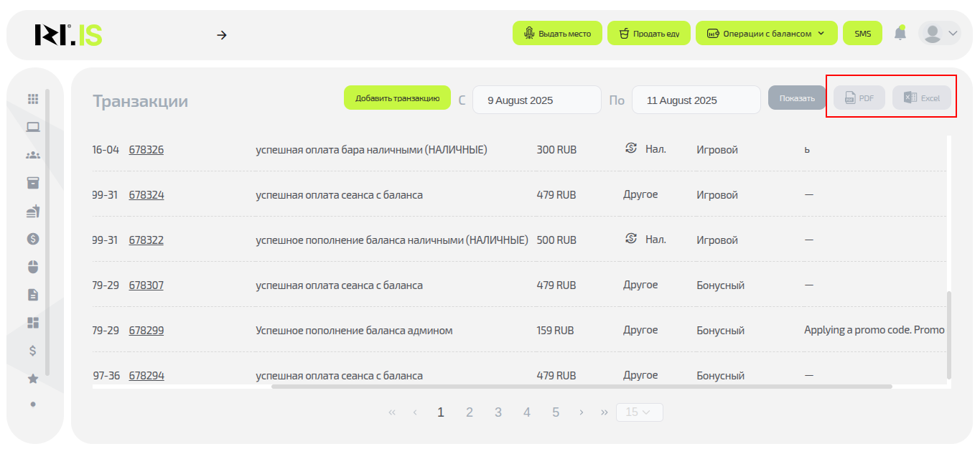Viewport: 980px width, 454px height.
Task: Open the mouse peripherals sidebar icon
Action: tap(33, 267)
